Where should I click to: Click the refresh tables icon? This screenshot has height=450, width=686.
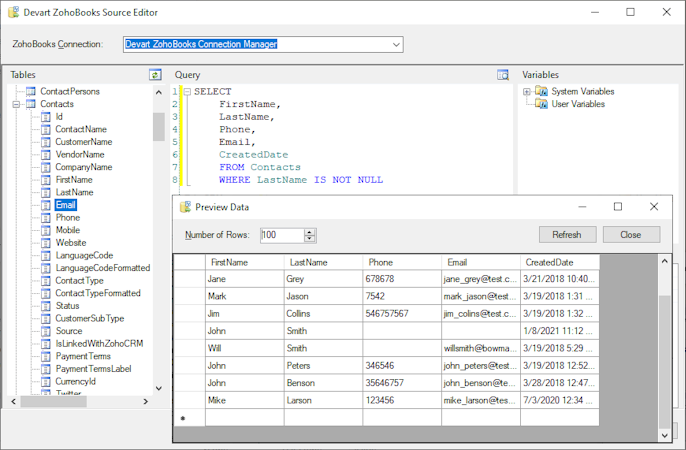point(155,75)
